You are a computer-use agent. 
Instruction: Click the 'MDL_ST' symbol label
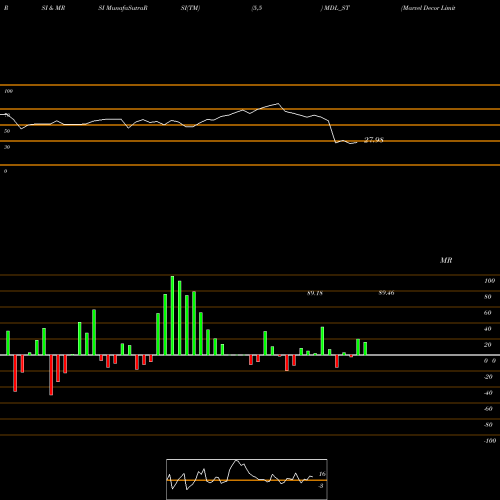pos(337,8)
